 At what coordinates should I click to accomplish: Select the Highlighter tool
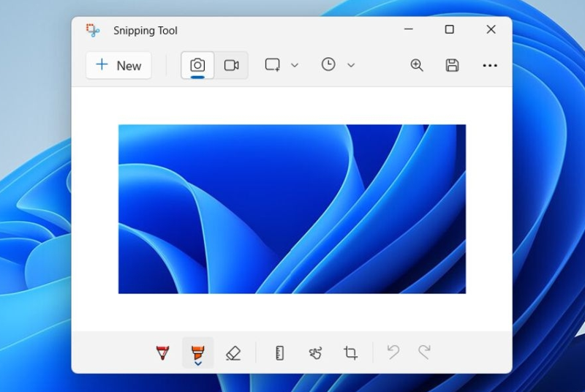click(197, 351)
